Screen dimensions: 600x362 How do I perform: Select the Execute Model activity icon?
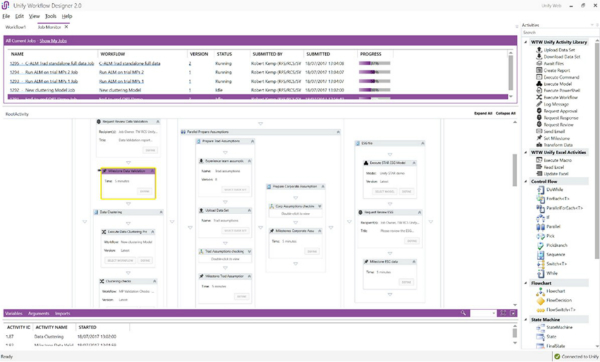point(539,84)
